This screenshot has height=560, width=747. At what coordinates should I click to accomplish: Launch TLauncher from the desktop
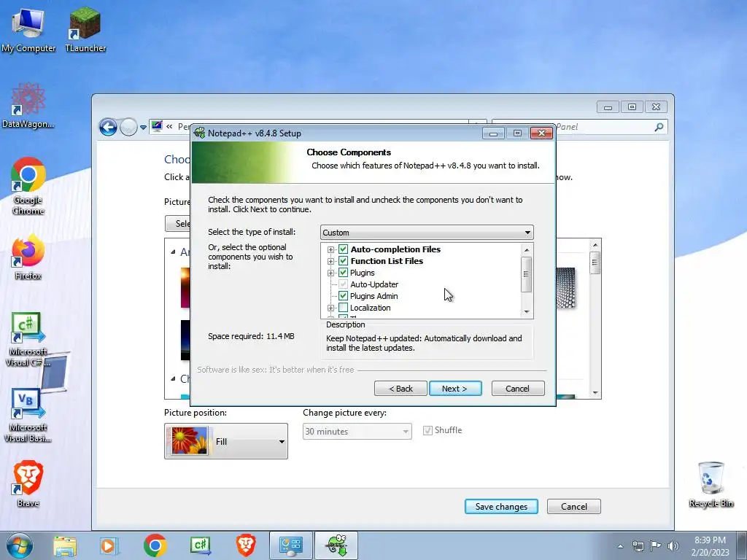click(85, 30)
